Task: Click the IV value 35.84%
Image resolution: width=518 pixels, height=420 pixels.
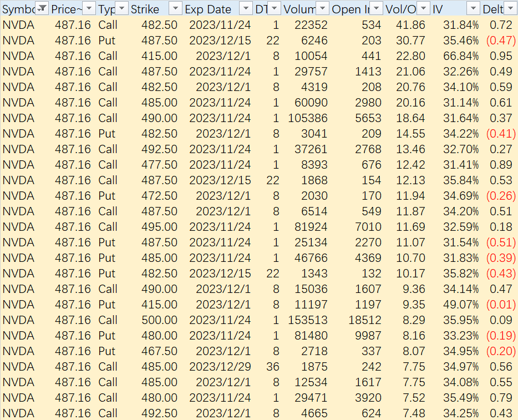Action: [x=461, y=180]
